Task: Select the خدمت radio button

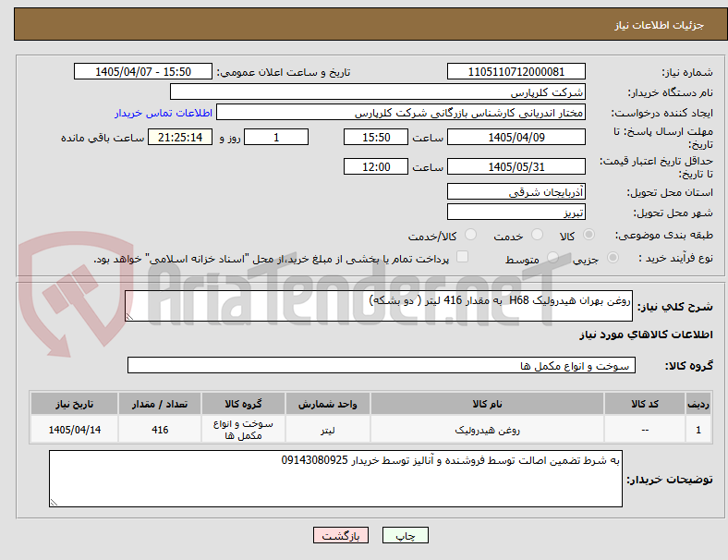Action: tap(537, 235)
